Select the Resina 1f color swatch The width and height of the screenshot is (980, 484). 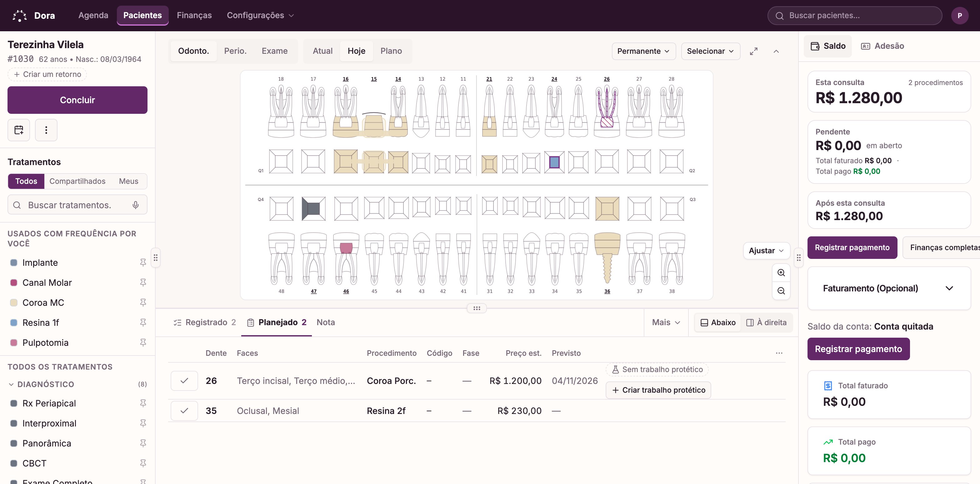click(14, 323)
